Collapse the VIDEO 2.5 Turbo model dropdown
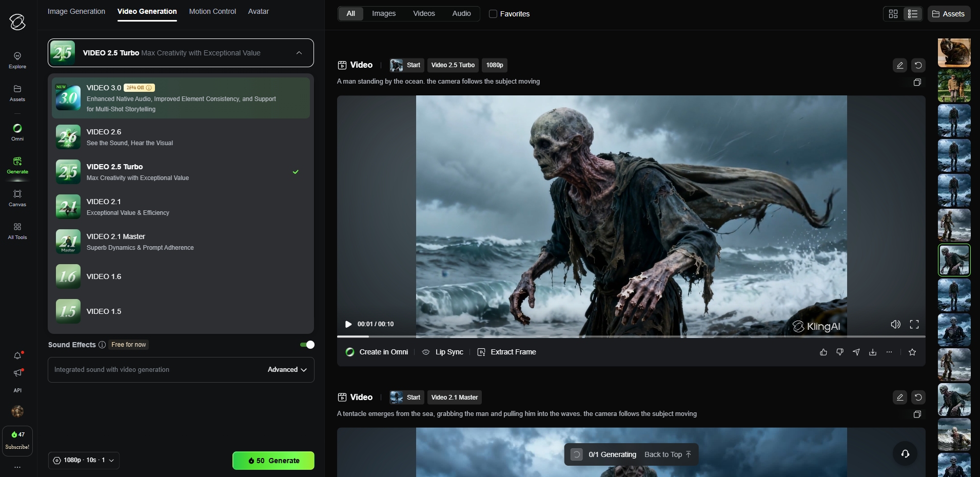 (299, 53)
